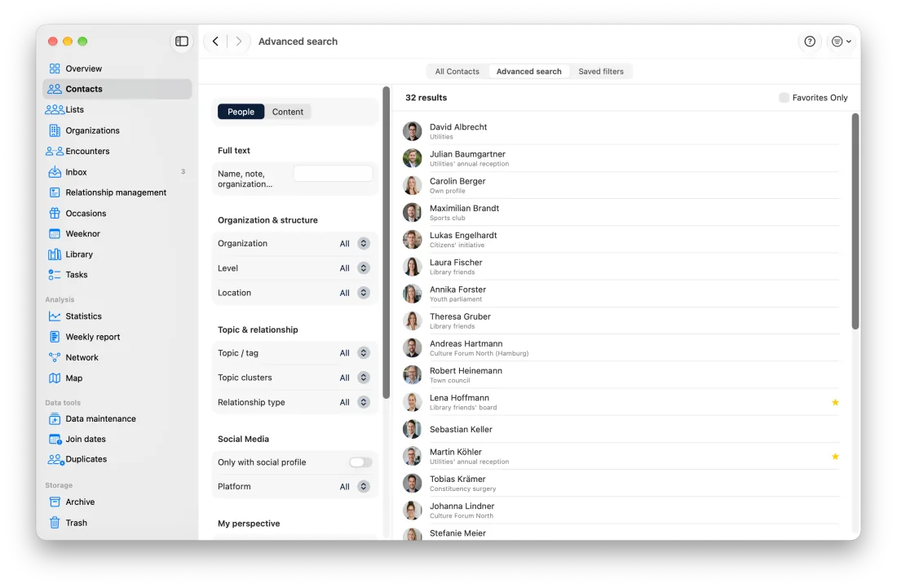Open Lists via its people icon

click(x=55, y=109)
